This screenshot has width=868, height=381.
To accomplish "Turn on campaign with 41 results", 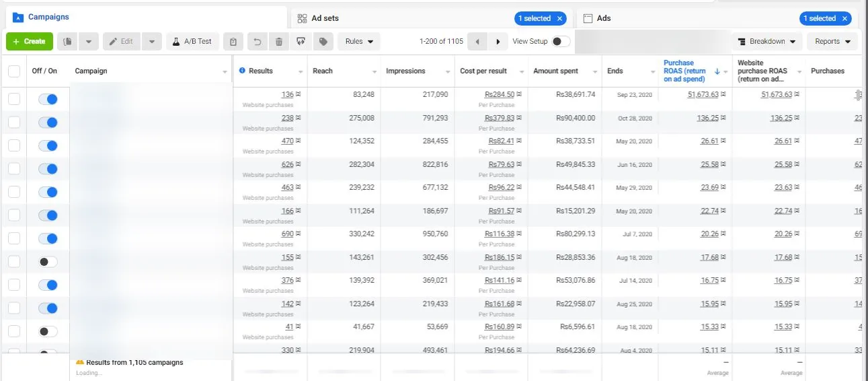I will 48,331.
